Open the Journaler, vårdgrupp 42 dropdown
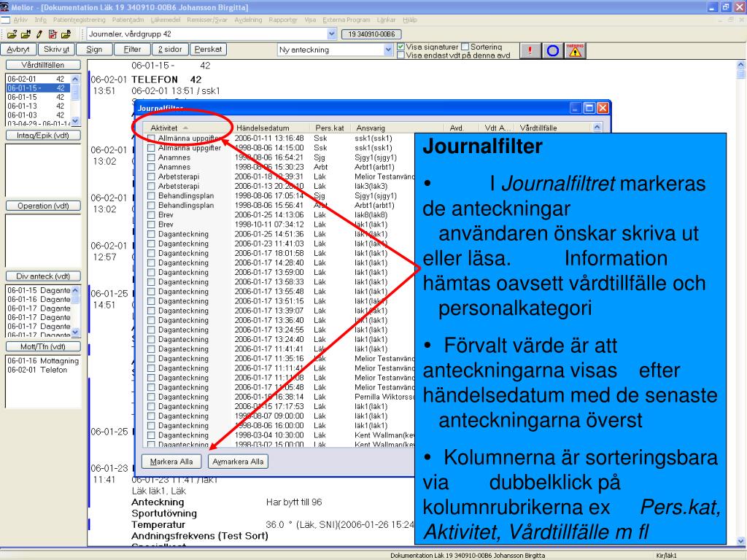747x560 pixels. pos(332,34)
